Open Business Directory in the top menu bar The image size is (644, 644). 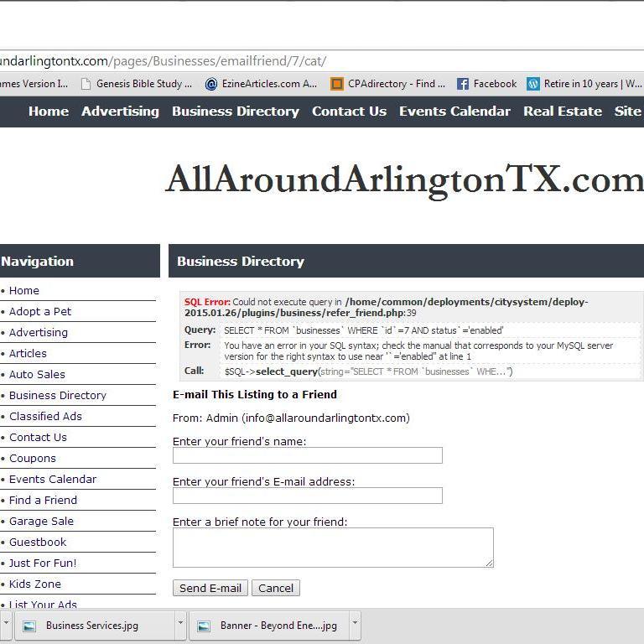236,112
